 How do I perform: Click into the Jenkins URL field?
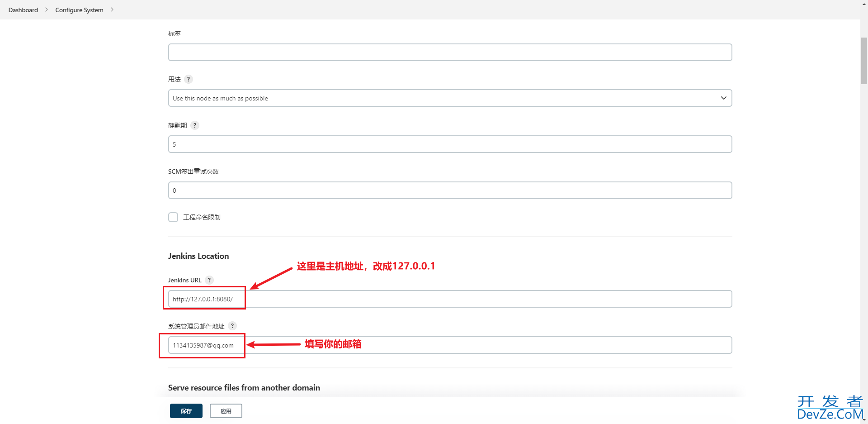[x=450, y=299]
